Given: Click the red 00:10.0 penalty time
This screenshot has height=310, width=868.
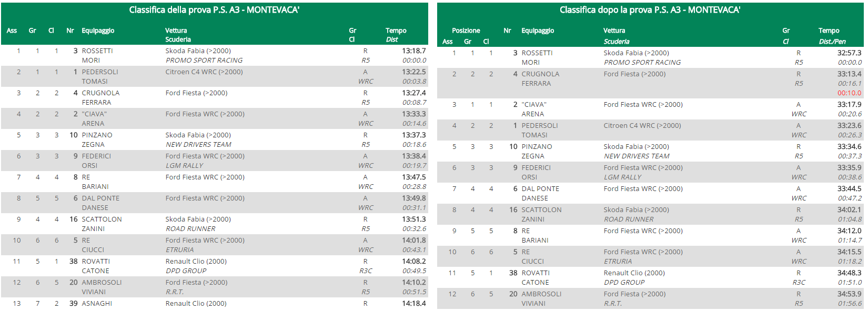Looking at the screenshot, I should click(x=849, y=93).
